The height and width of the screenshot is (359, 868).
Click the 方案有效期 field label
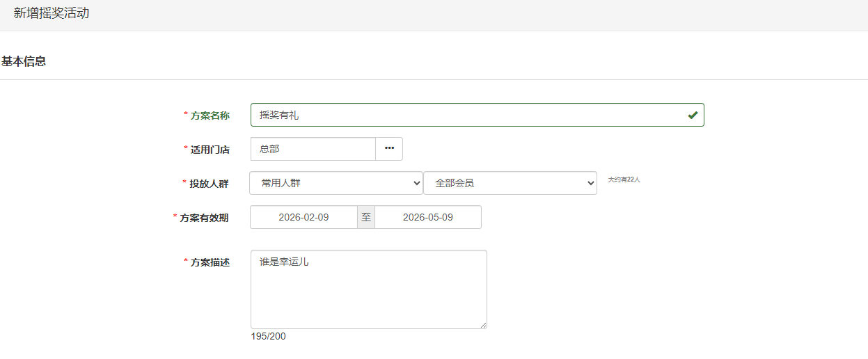[x=204, y=218]
